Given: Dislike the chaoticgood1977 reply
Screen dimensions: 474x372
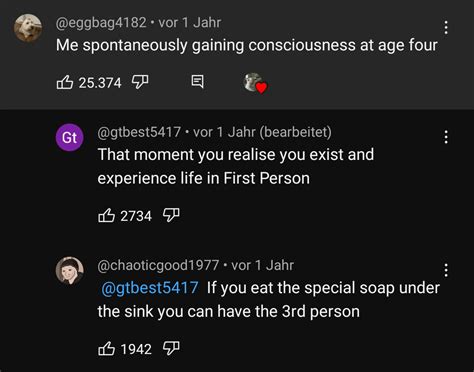Looking at the screenshot, I should (171, 348).
